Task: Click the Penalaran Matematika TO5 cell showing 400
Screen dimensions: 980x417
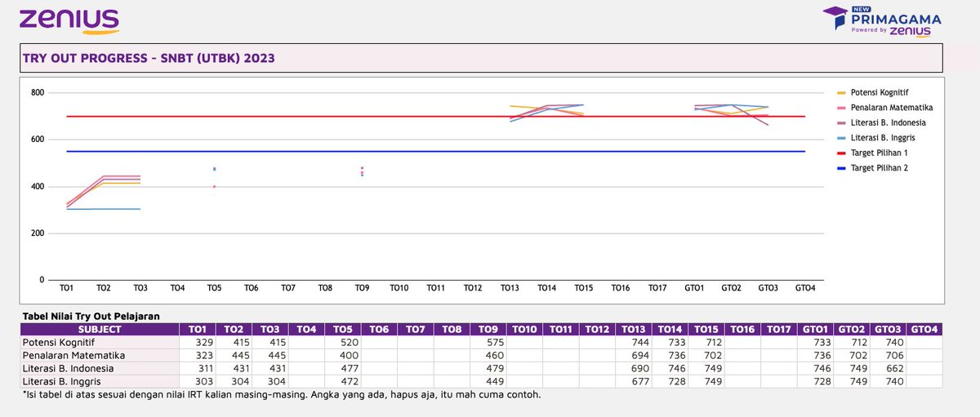Action: 343,355
